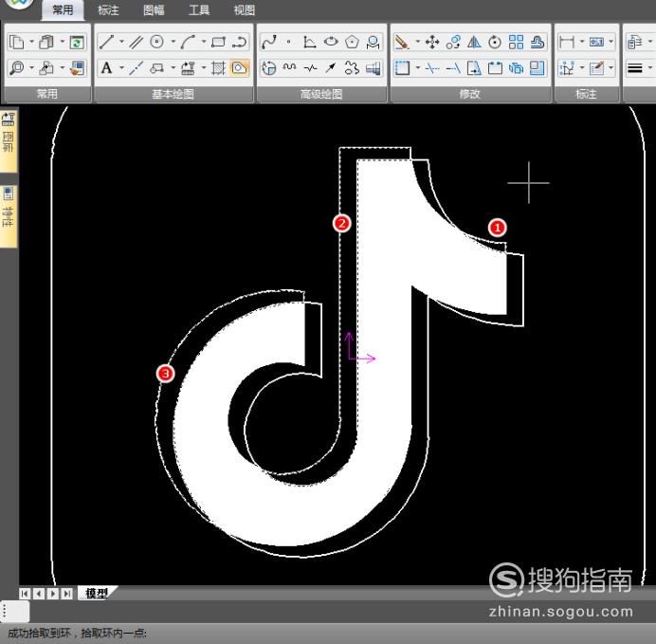
Task: Switch to the 标注 ribbon tab
Action: click(x=108, y=10)
